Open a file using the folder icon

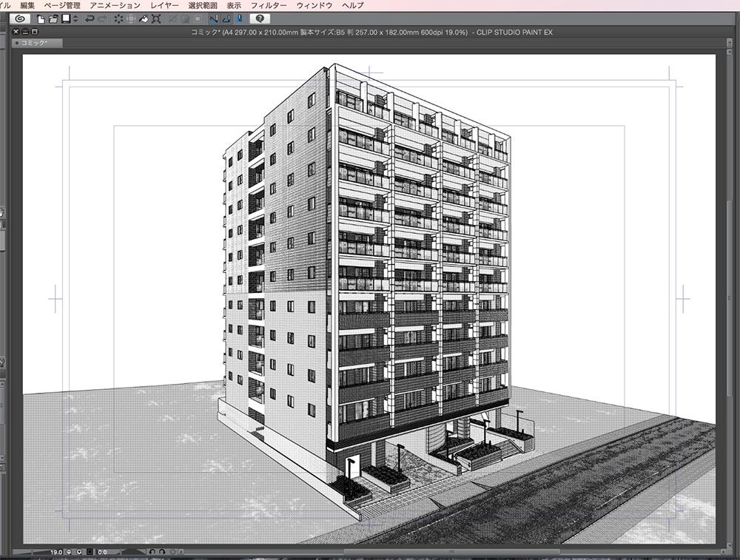coord(53,19)
